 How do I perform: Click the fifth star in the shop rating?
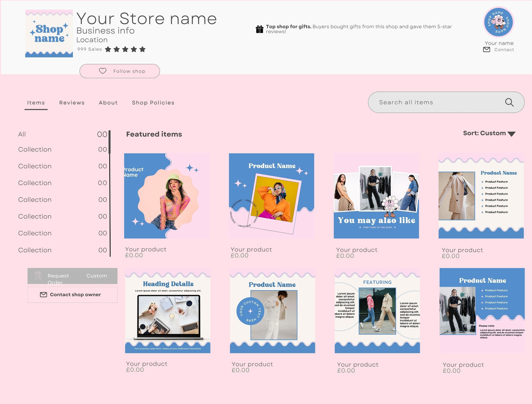pyautogui.click(x=142, y=49)
